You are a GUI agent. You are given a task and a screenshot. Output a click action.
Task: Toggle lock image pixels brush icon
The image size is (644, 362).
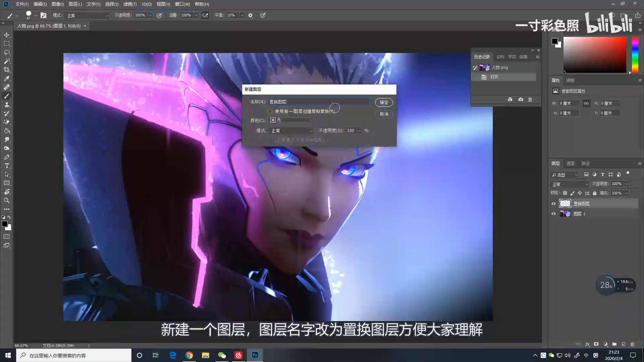(x=572, y=193)
